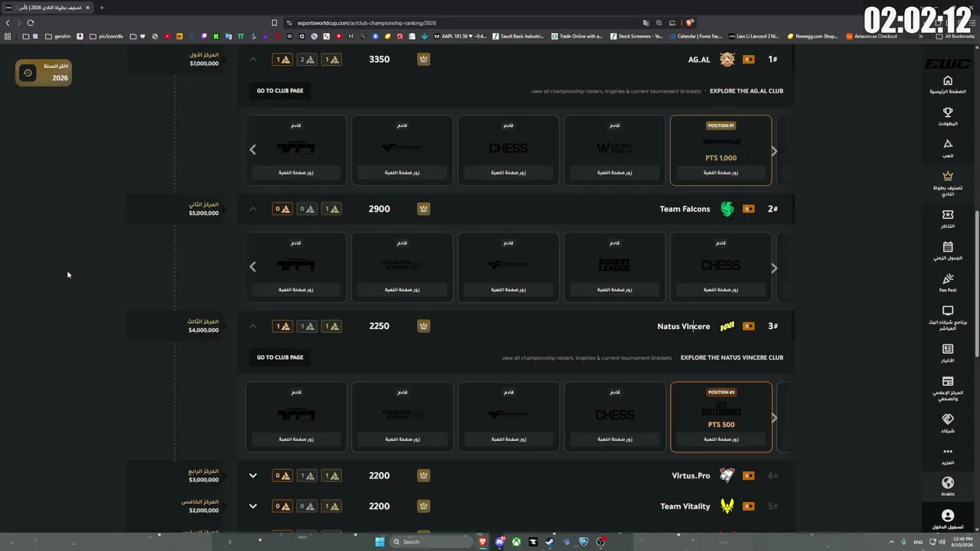The height and width of the screenshot is (551, 980).
Task: Click the Team Falcons club logo
Action: [727, 209]
